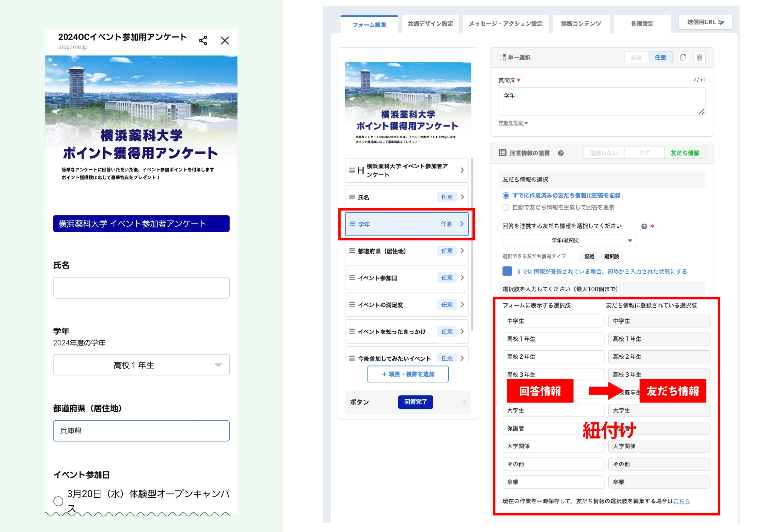Select the 3月20日 event date radio button
Screen dimensions: 781x532
[58, 501]
